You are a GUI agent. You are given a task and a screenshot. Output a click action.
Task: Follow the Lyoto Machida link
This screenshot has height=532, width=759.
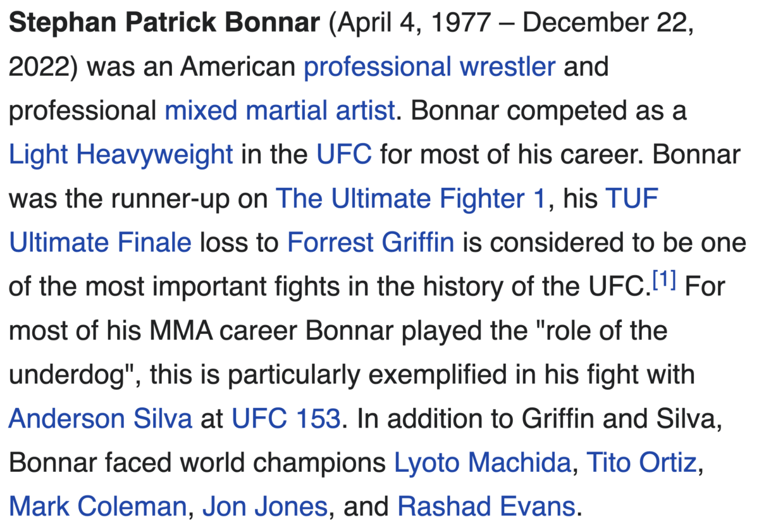tap(483, 463)
